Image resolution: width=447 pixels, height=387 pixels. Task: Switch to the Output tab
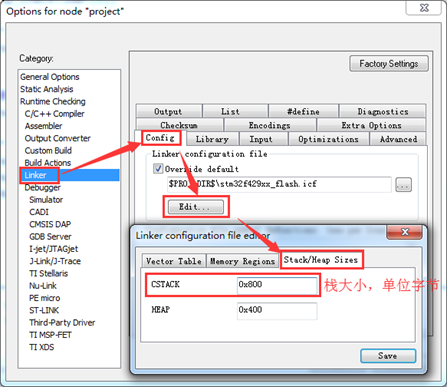click(x=168, y=111)
